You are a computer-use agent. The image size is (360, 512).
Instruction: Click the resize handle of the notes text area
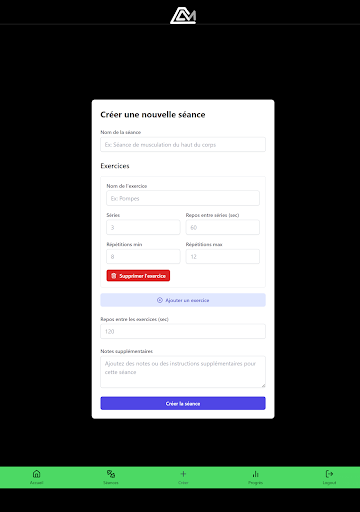[x=263, y=385]
